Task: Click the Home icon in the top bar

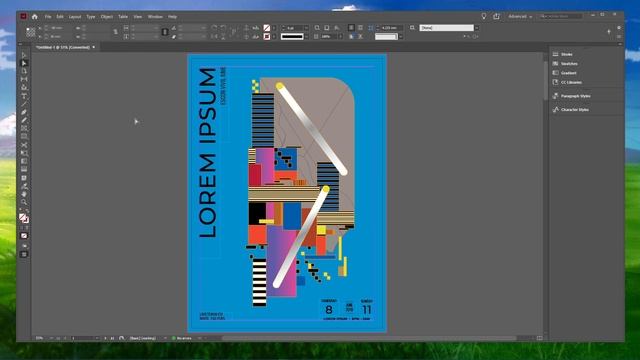Action: point(35,17)
